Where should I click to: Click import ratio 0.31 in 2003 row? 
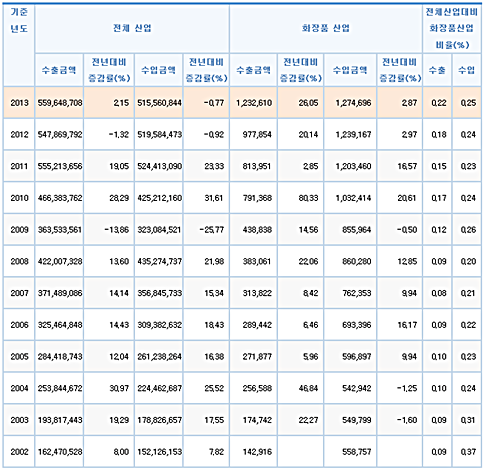(x=467, y=420)
